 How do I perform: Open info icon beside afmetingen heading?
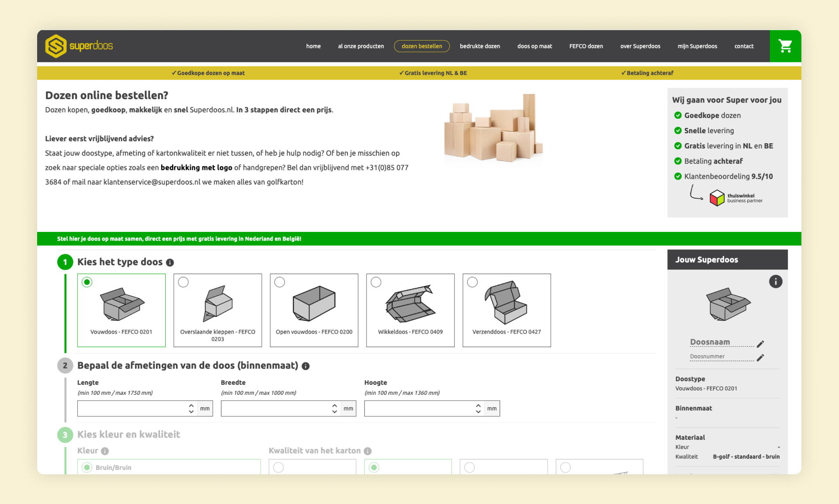pyautogui.click(x=305, y=366)
